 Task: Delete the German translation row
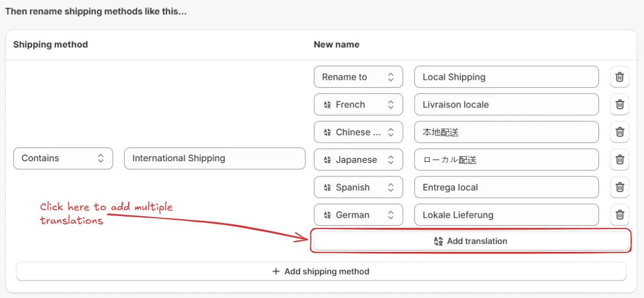click(620, 214)
